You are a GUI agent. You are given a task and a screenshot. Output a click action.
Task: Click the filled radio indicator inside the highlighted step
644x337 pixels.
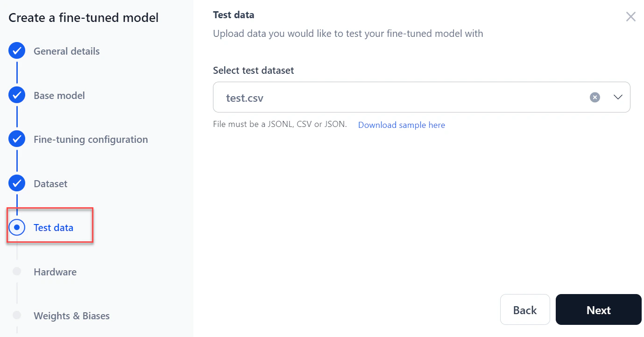click(17, 227)
